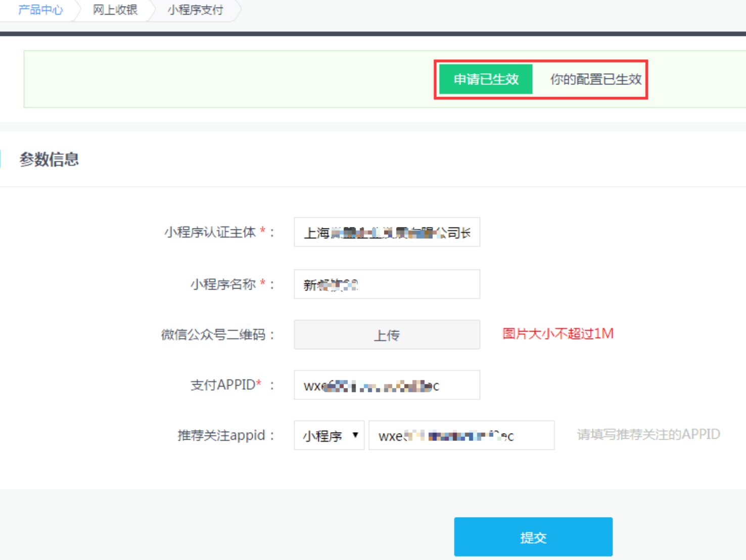Click the 小程序名称 field label
Image resolution: width=746 pixels, height=560 pixels.
(223, 285)
